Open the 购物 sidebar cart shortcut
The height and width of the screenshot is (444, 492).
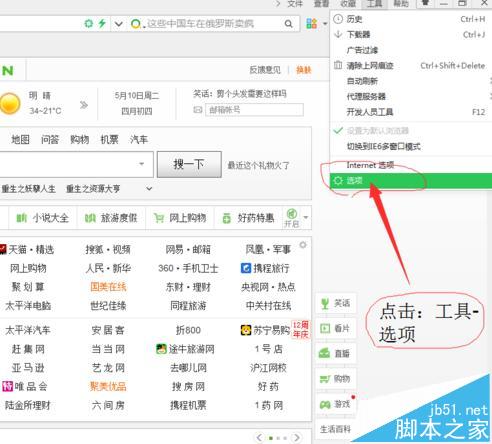[335, 379]
